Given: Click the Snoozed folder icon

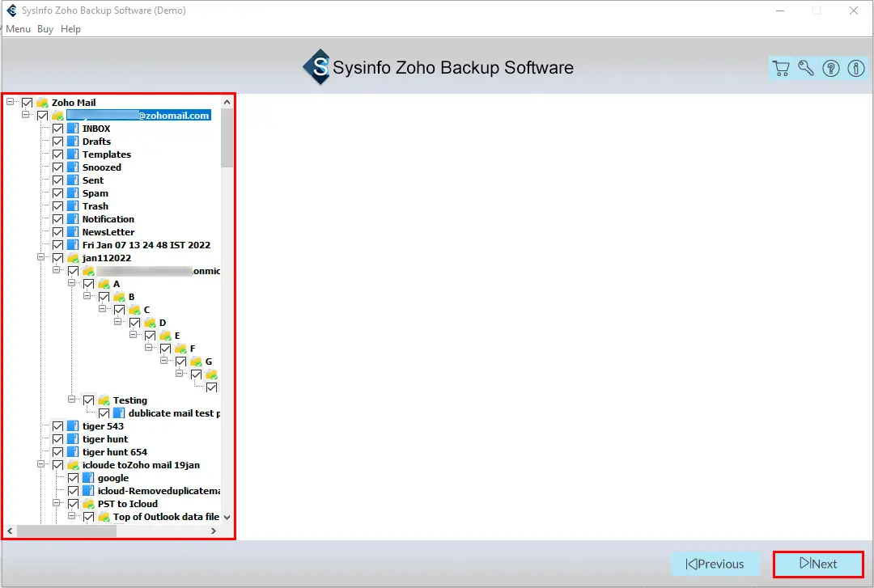Looking at the screenshot, I should coord(73,167).
